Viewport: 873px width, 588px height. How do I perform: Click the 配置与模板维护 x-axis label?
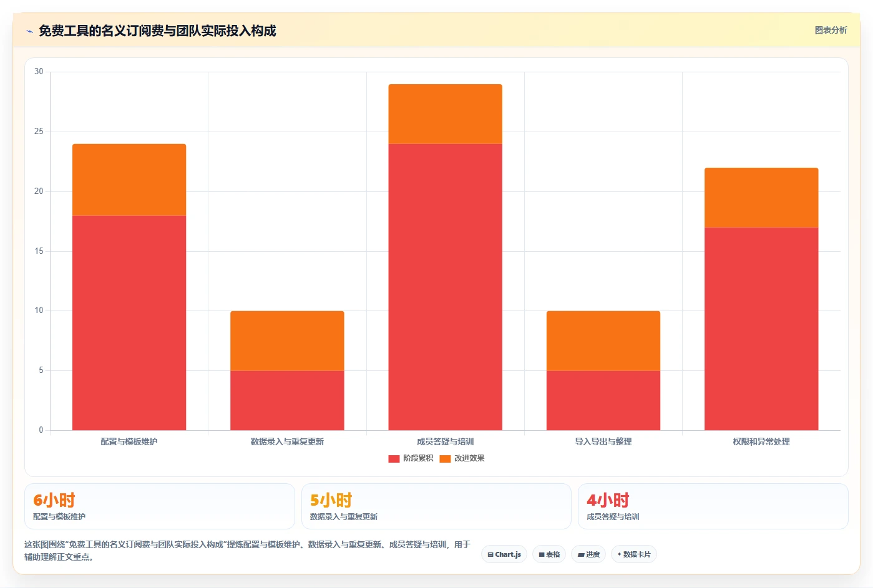click(129, 441)
